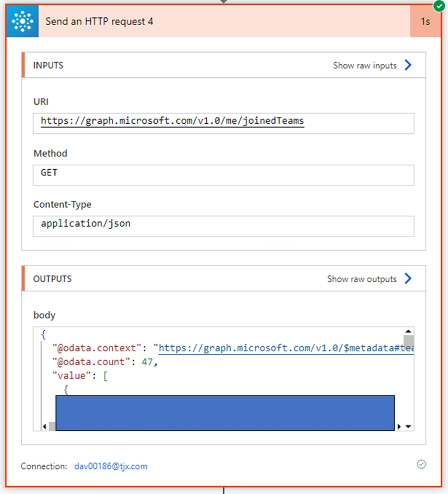Click the opening brace on the first body line
Screen dimensions: 448x494
(44, 334)
